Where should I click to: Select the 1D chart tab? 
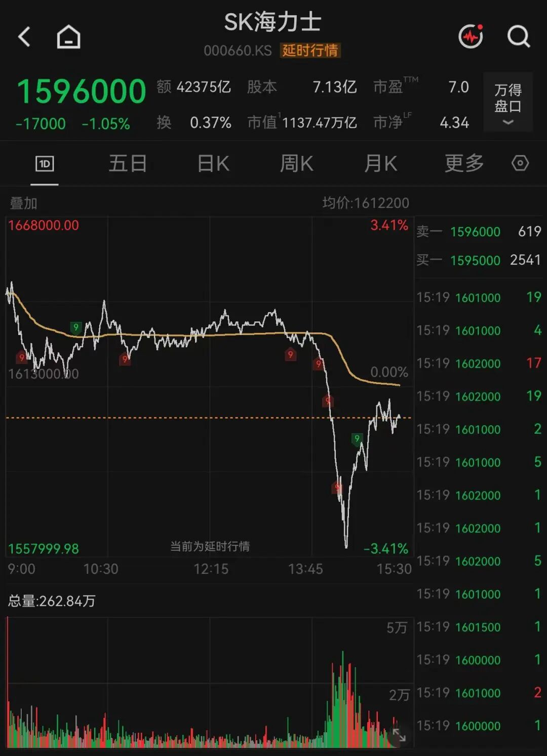pos(45,164)
